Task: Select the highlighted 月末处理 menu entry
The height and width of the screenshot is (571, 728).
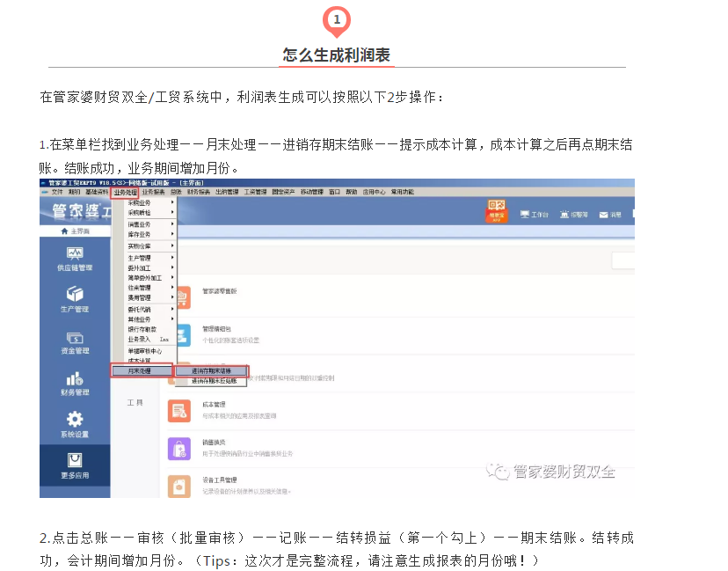Action: click(x=142, y=370)
